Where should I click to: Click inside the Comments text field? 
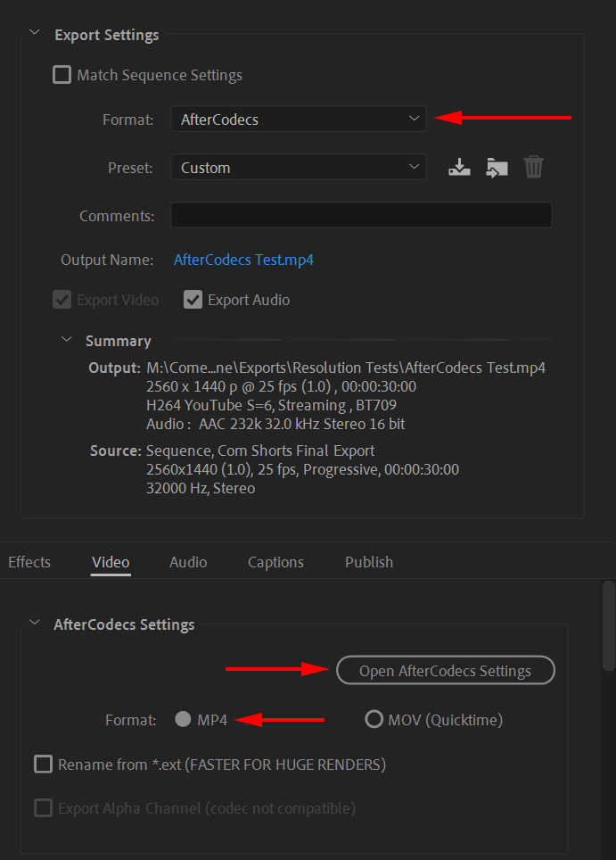361,215
